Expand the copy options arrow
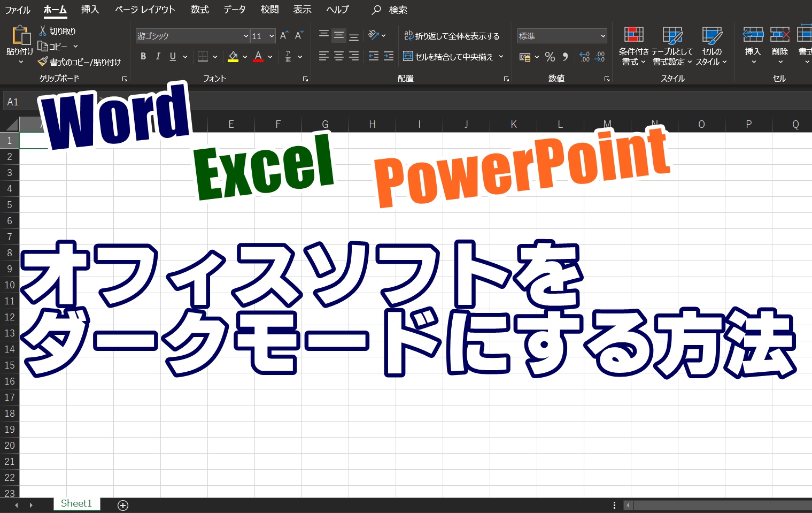812x513 pixels. (x=75, y=47)
